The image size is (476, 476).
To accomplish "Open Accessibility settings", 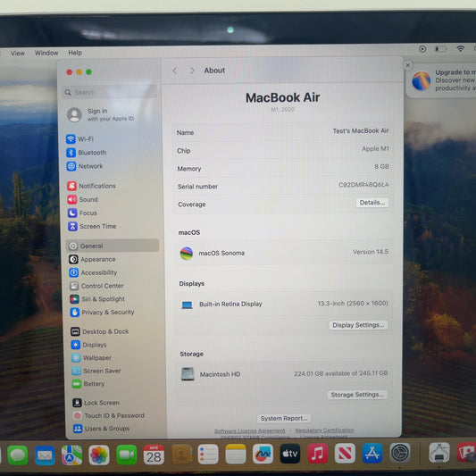I will pos(93,272).
